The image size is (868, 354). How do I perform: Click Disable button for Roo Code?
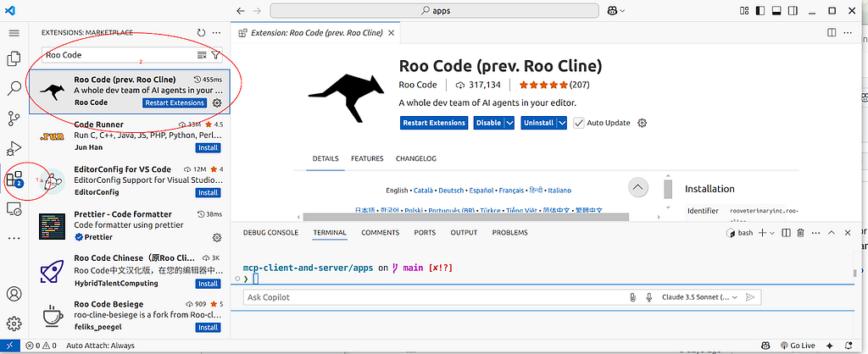488,123
